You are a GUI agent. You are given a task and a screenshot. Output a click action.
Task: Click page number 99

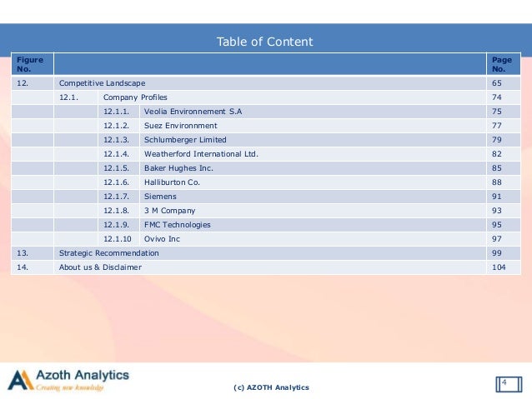[497, 253]
